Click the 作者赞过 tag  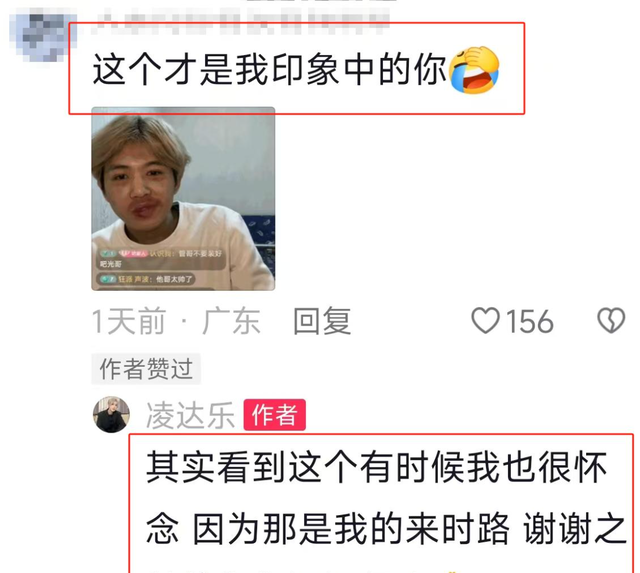(x=146, y=369)
